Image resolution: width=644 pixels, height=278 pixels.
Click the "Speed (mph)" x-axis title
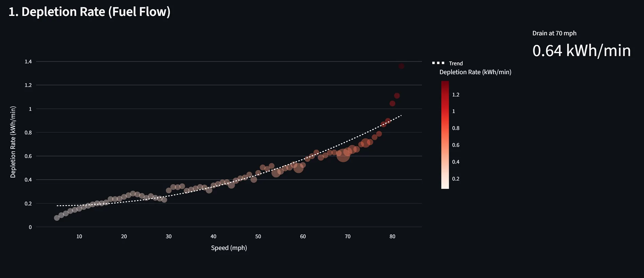click(x=229, y=248)
